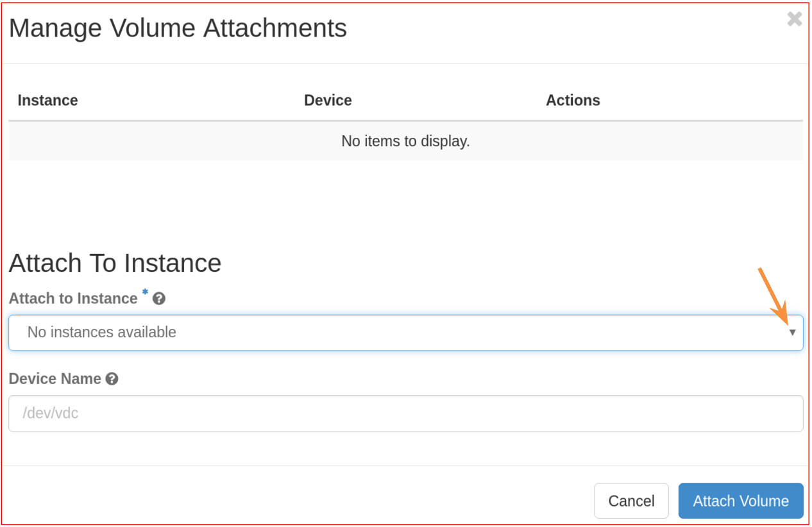Screen dimensions: 812x527
Task: Close the Manage Volume Attachments dialog
Action: (x=794, y=19)
